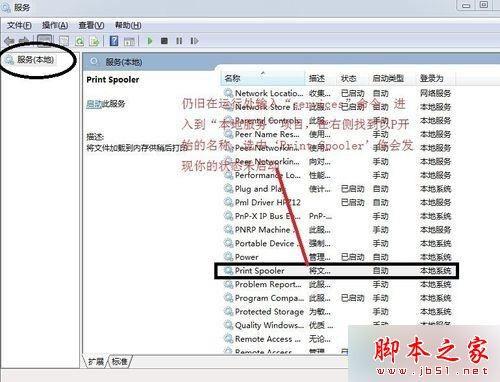Screen dimensions: 500x382
Task: Select the Power service row
Action: (x=338, y=257)
